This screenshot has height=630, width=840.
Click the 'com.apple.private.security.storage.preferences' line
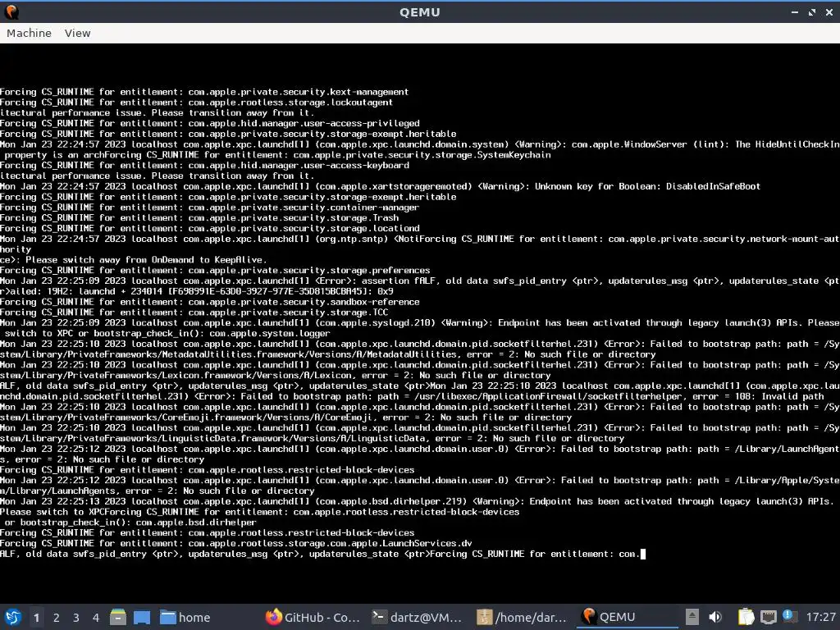215,270
